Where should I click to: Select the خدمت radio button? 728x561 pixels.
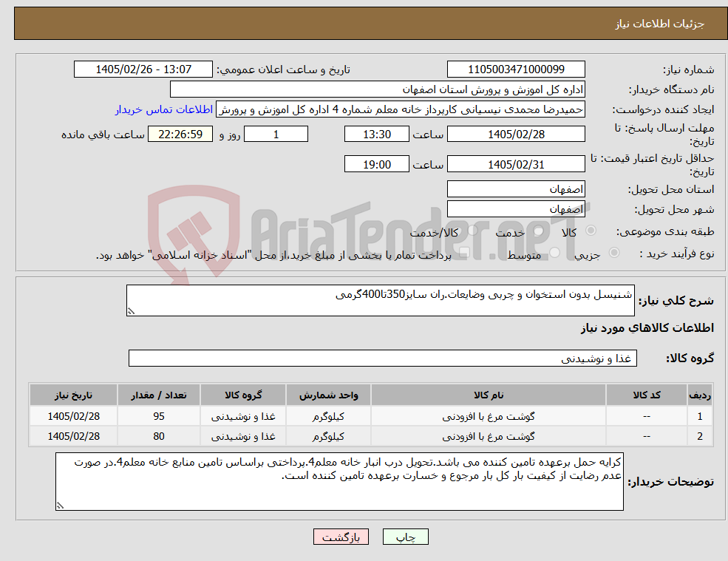539,231
